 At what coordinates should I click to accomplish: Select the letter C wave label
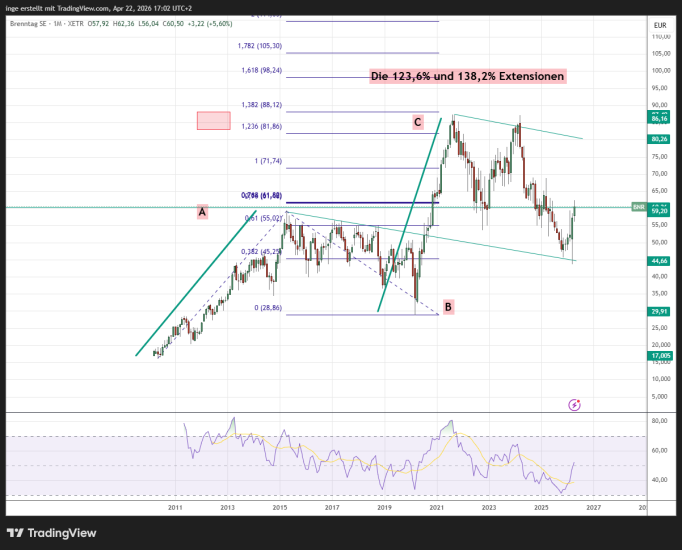pyautogui.click(x=418, y=122)
